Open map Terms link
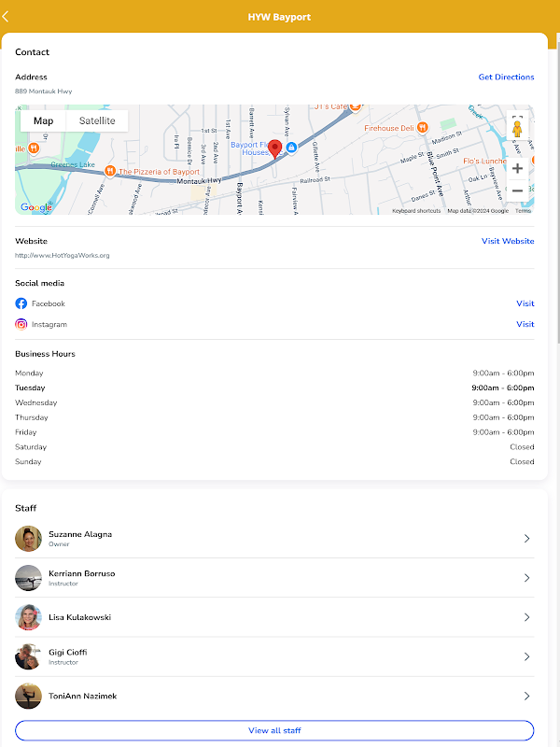This screenshot has width=560, height=747. 523,211
